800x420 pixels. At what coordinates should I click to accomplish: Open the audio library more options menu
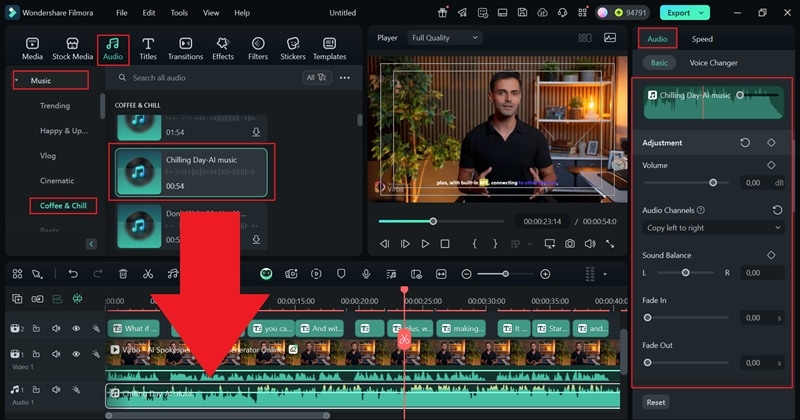345,78
